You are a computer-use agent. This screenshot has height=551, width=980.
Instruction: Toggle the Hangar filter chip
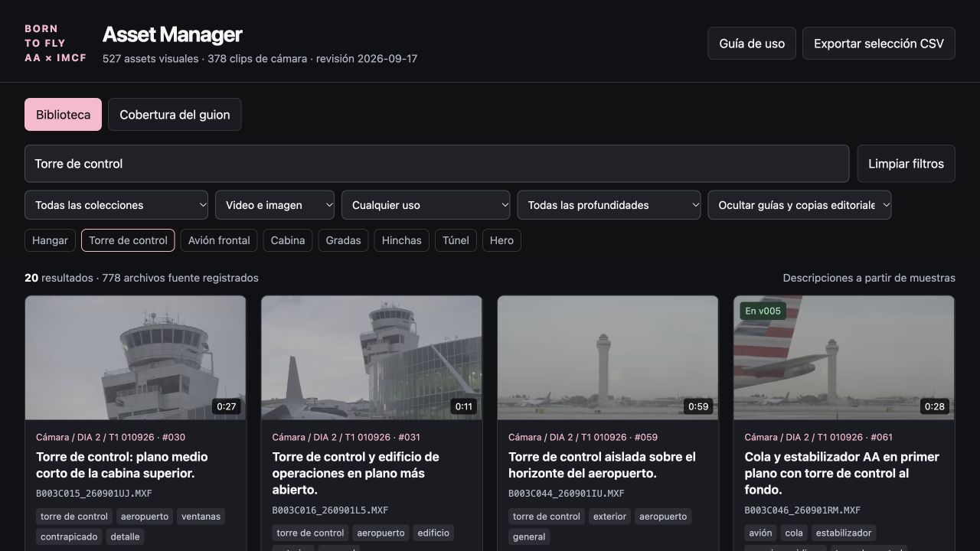pyautogui.click(x=51, y=240)
